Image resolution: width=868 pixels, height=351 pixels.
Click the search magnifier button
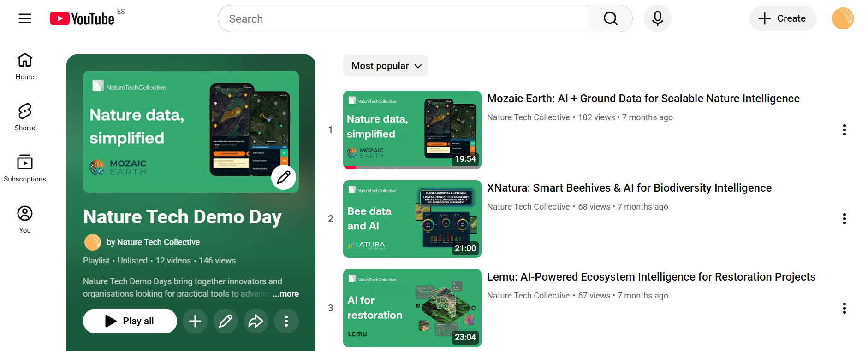(610, 18)
